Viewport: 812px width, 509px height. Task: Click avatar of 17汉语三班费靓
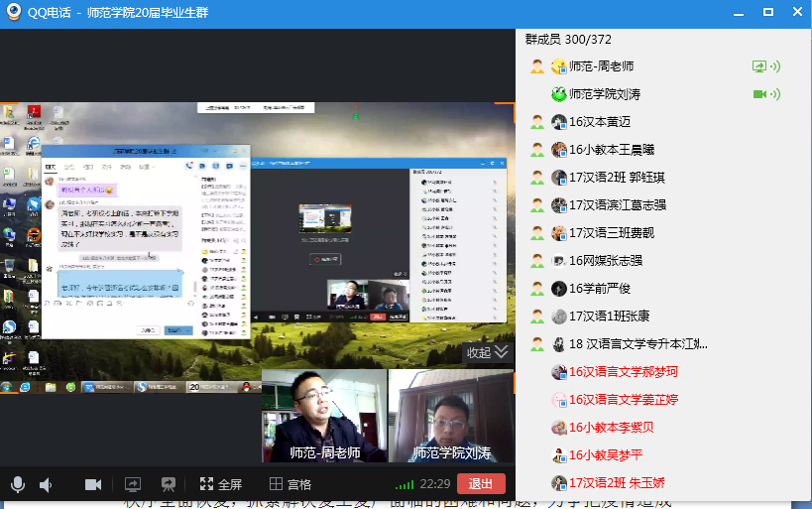[x=559, y=233]
